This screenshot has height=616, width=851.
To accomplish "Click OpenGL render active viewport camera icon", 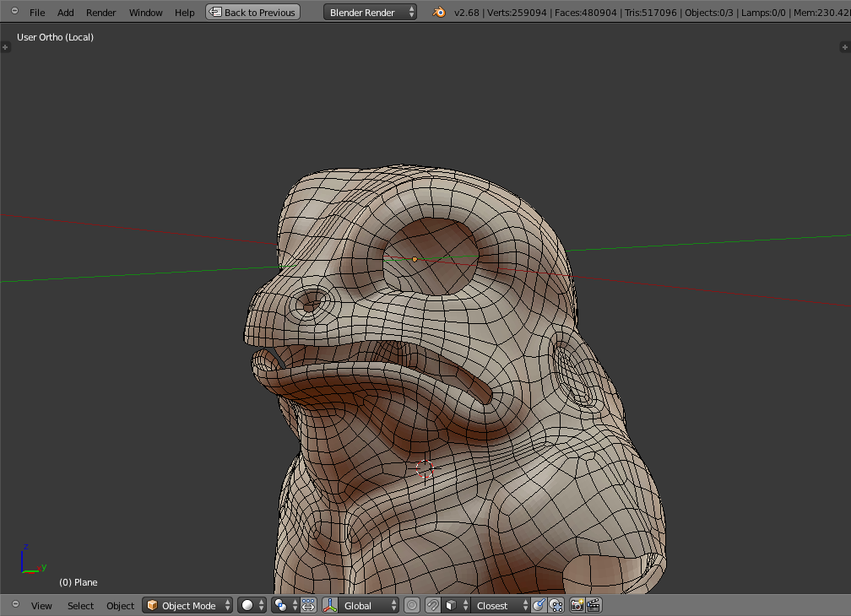I will (x=577, y=605).
